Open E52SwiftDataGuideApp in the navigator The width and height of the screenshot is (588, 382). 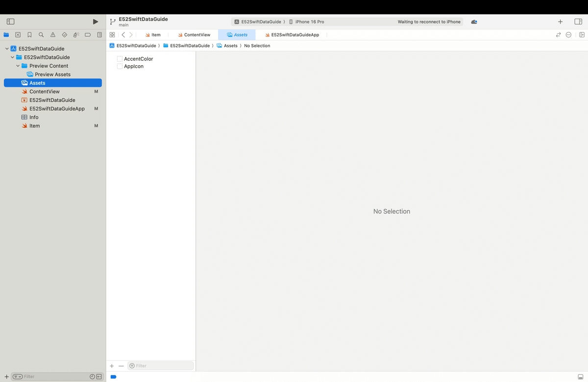53,109
